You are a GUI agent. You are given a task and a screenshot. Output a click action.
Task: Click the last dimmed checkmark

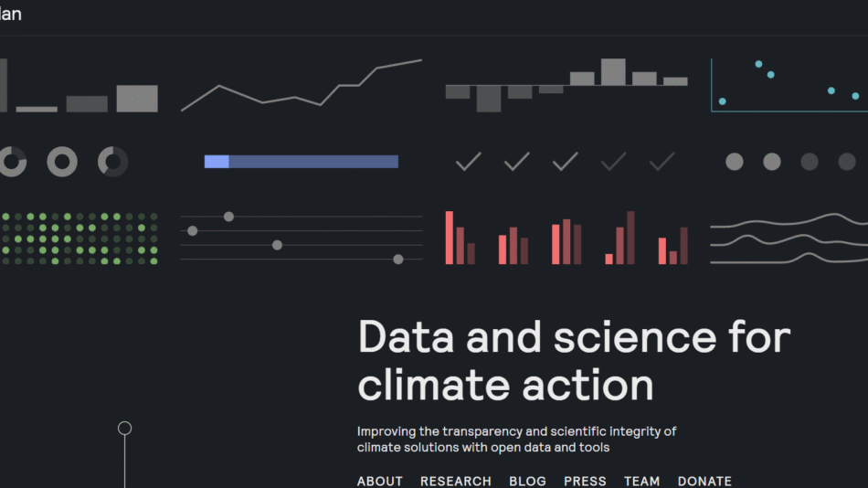[x=662, y=162]
